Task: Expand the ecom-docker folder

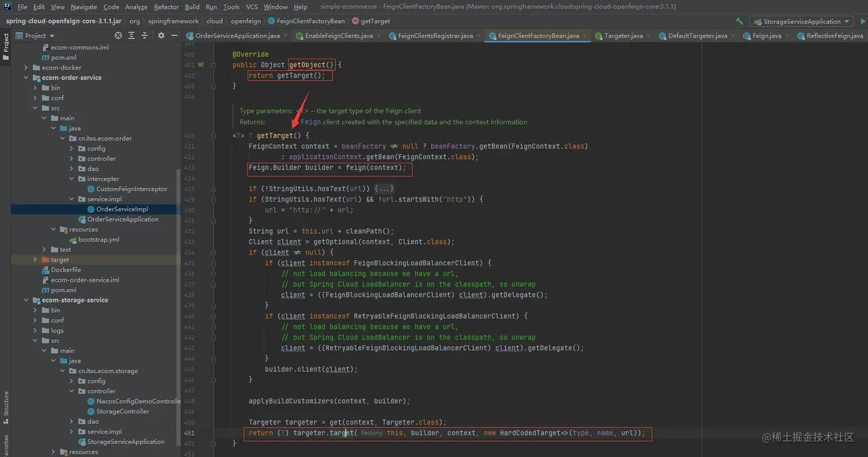Action: click(x=26, y=67)
